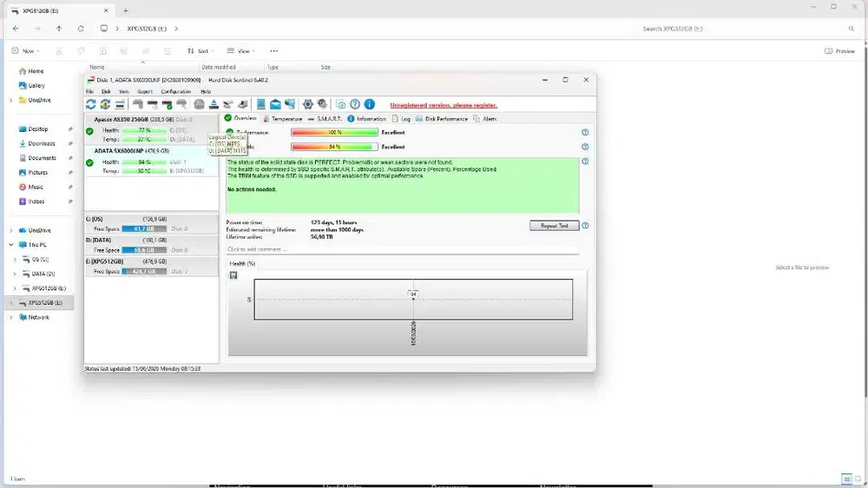Click the up arrow in File Explorer navigation
Screen dimensions: 868x488
click(x=59, y=29)
